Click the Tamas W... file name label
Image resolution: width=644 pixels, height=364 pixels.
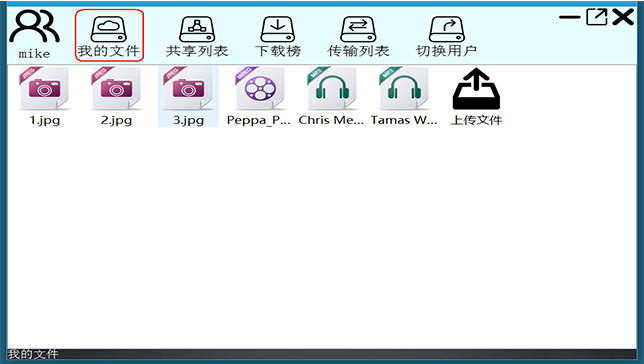coord(404,120)
